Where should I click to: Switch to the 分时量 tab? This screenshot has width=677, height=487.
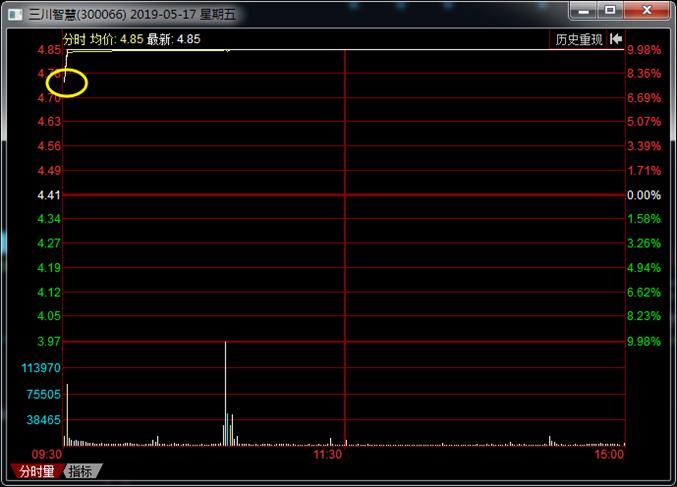36,471
